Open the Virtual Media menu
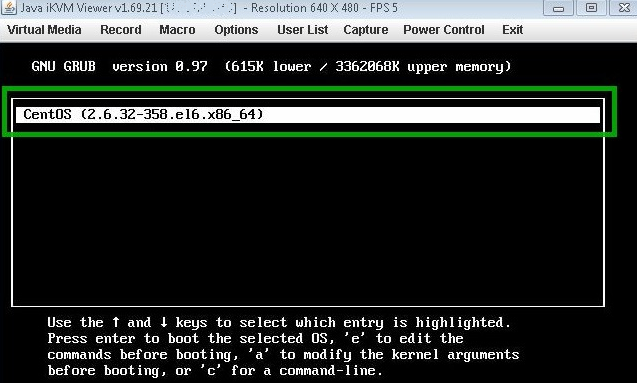This screenshot has width=637, height=383. pyautogui.click(x=44, y=30)
